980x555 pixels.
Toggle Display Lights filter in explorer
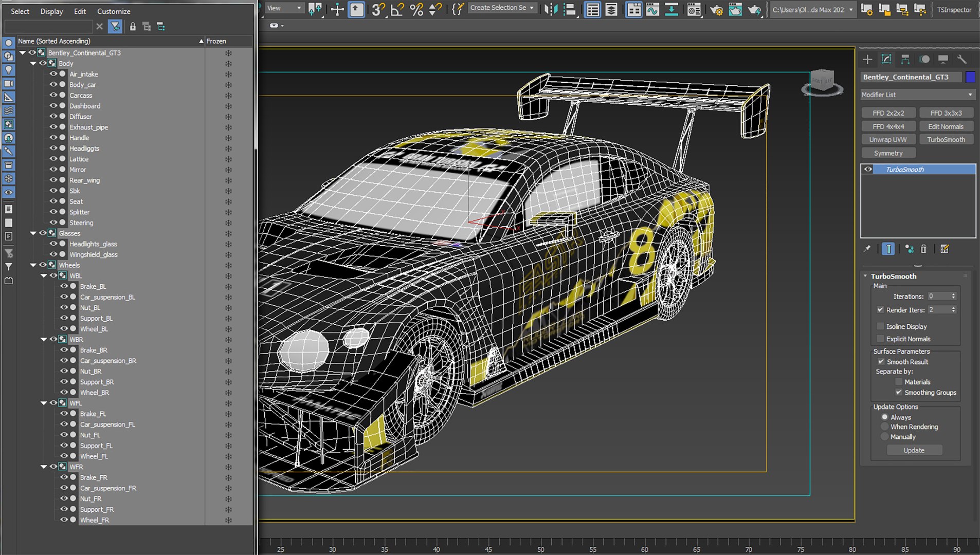(9, 70)
